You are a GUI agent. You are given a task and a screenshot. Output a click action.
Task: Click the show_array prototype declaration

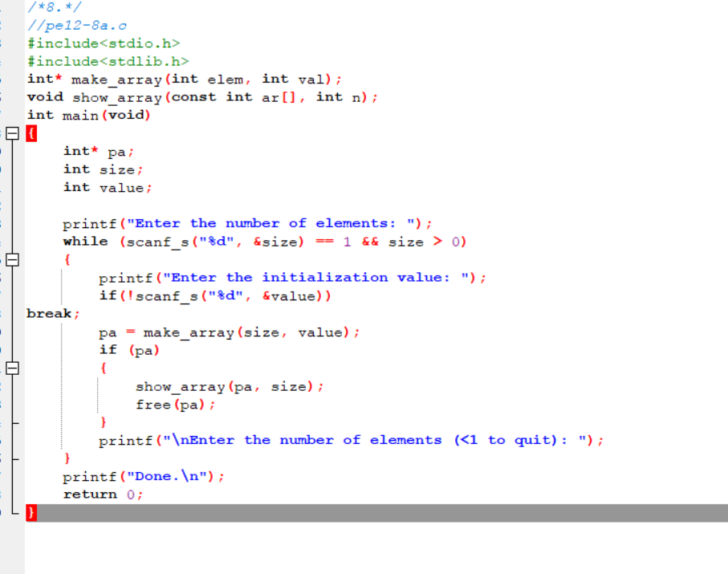click(202, 97)
